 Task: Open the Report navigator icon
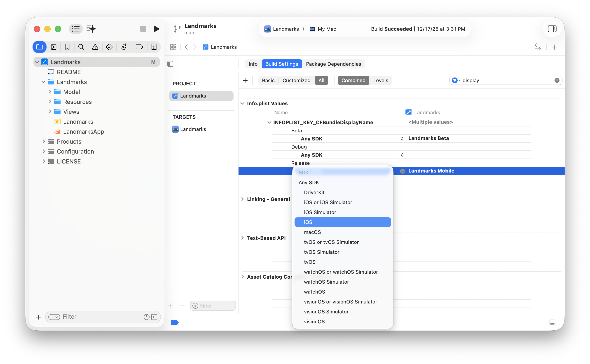(154, 47)
